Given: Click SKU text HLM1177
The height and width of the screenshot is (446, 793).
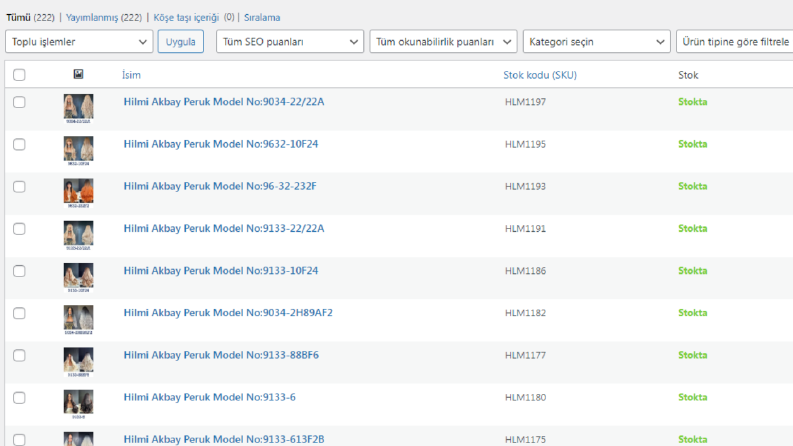Looking at the screenshot, I should (x=525, y=355).
